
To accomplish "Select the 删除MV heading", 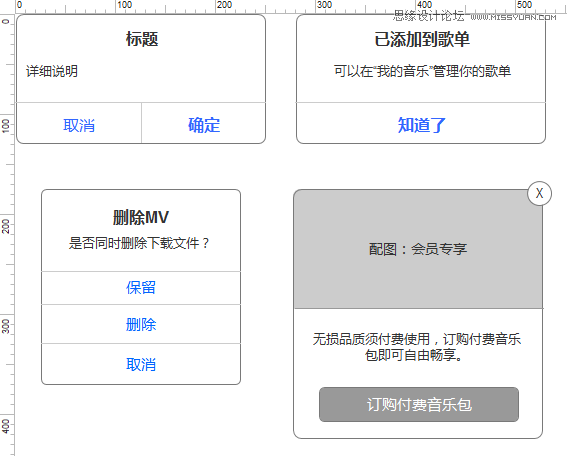I will tap(141, 217).
